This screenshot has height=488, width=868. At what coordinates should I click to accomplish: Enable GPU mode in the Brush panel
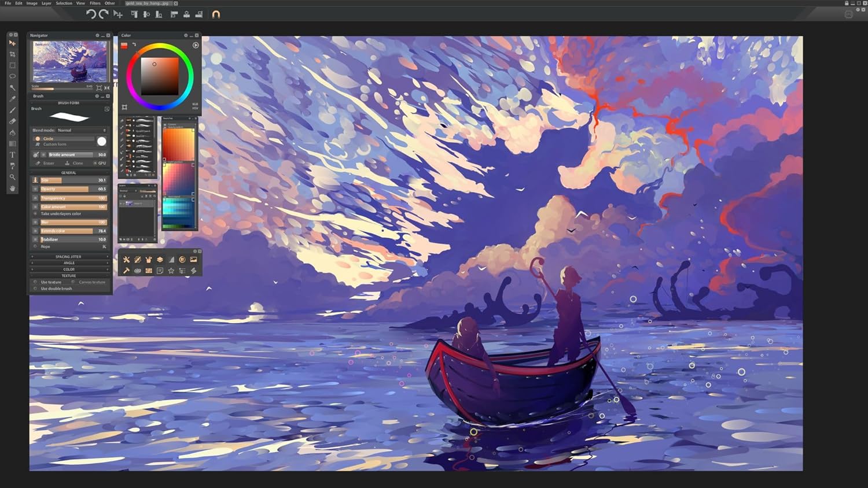(100, 163)
